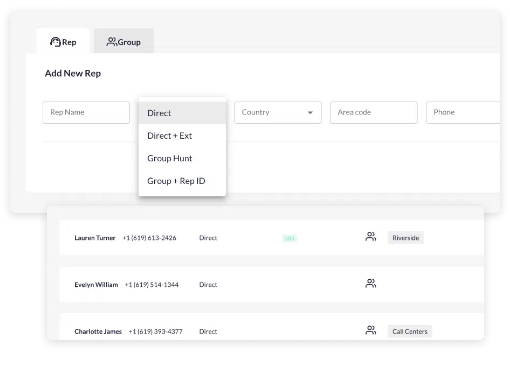
Task: Focus the Rep Name input field
Action: click(86, 113)
